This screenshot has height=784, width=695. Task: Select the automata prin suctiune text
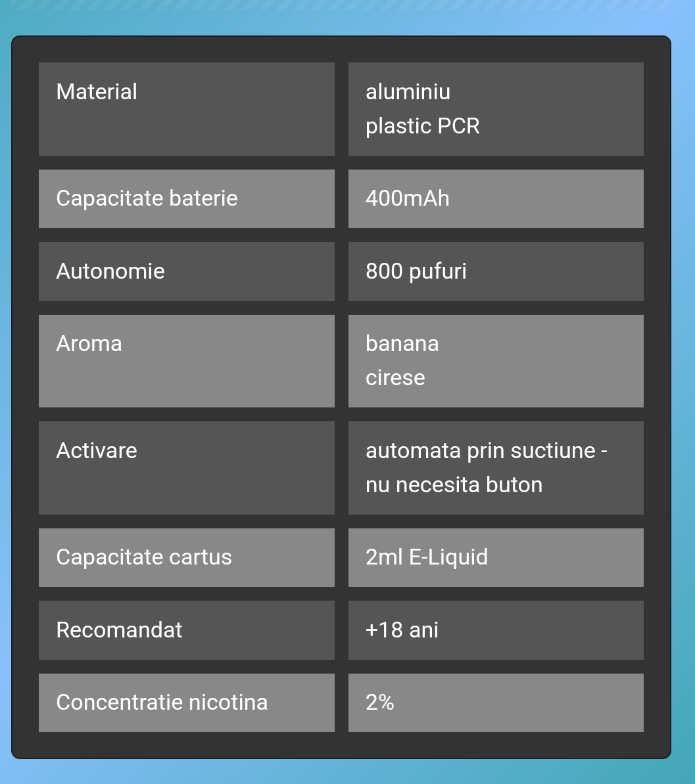click(x=481, y=451)
